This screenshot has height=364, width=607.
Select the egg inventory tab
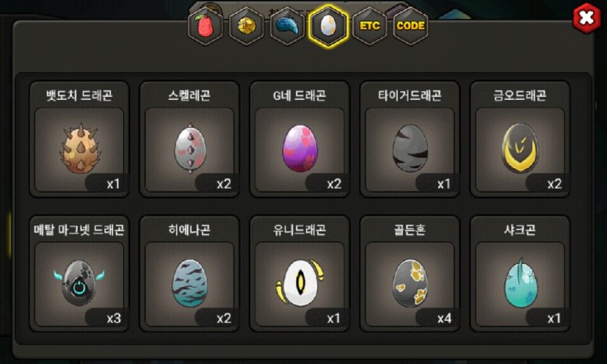(x=329, y=26)
